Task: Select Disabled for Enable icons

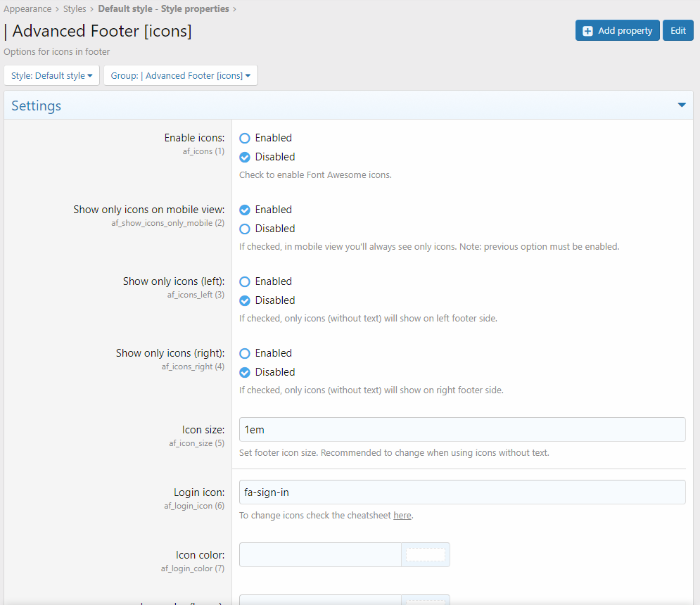Action: pyautogui.click(x=245, y=158)
